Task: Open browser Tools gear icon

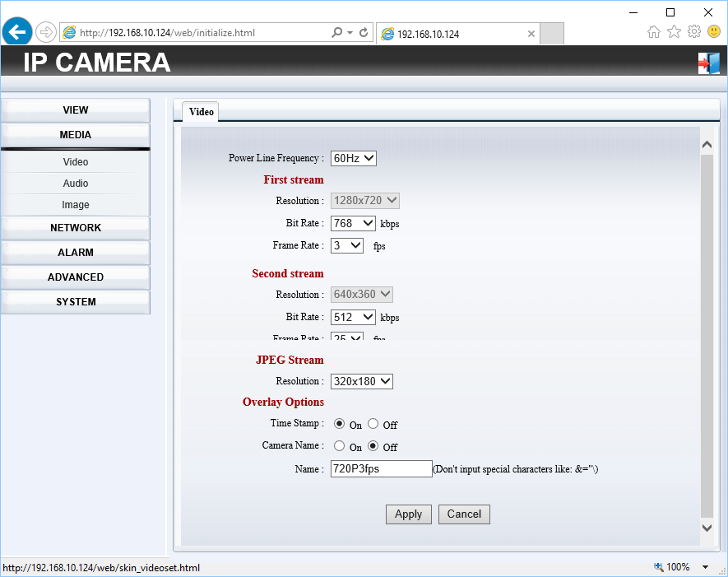Action: tap(694, 32)
